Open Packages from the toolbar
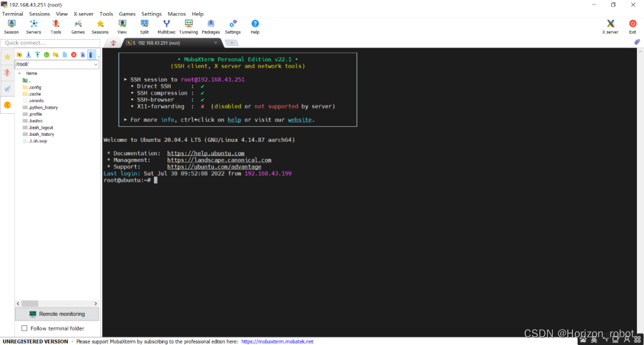The image size is (644, 345). 210,27
